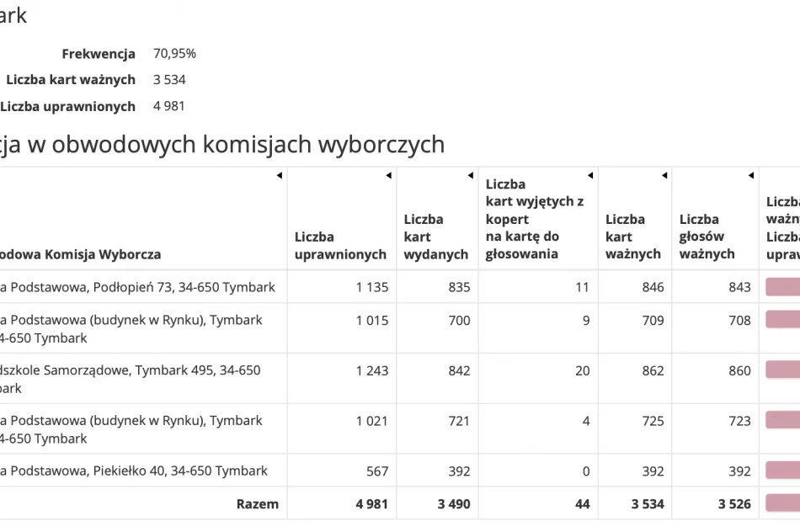Click the triangle on 'Liczba kart wyjętych z kopert' column
Image resolution: width=800 pixels, height=532 pixels.
589,176
